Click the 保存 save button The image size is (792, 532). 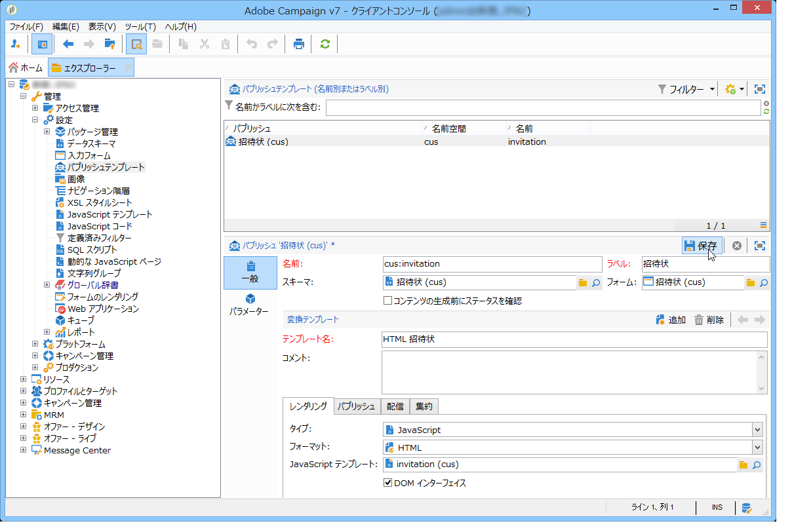pyautogui.click(x=702, y=246)
